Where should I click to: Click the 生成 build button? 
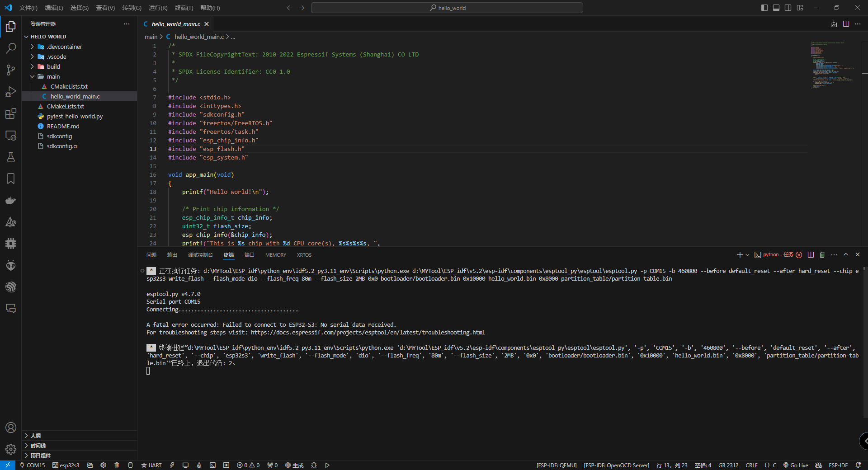294,465
